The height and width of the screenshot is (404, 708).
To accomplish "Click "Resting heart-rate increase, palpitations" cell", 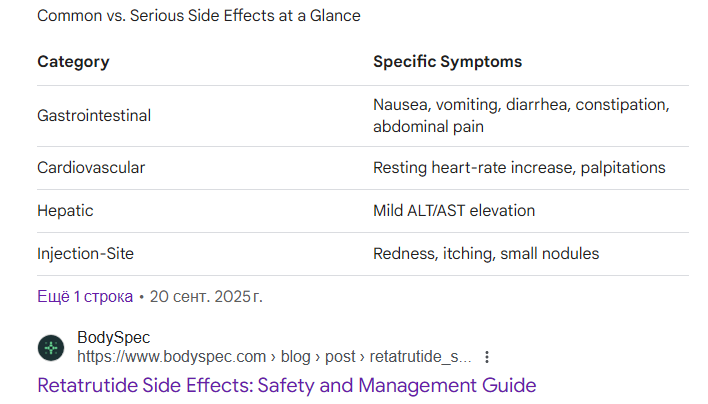I will click(x=519, y=168).
